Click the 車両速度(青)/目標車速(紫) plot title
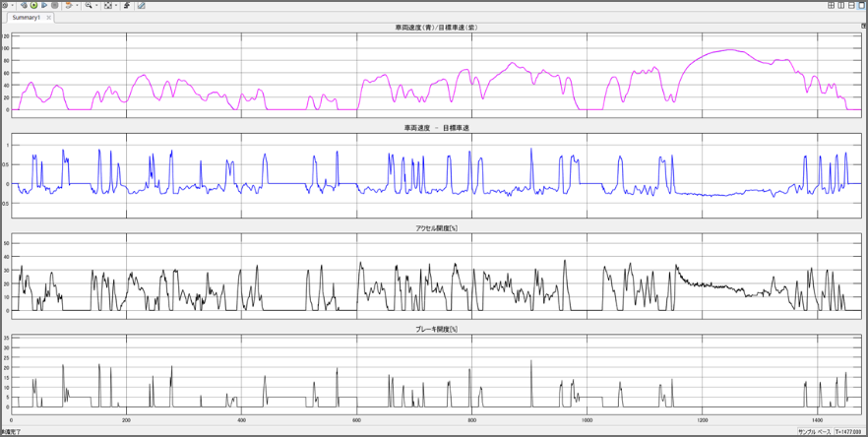Screen dimensions: 868x437 [x=437, y=28]
